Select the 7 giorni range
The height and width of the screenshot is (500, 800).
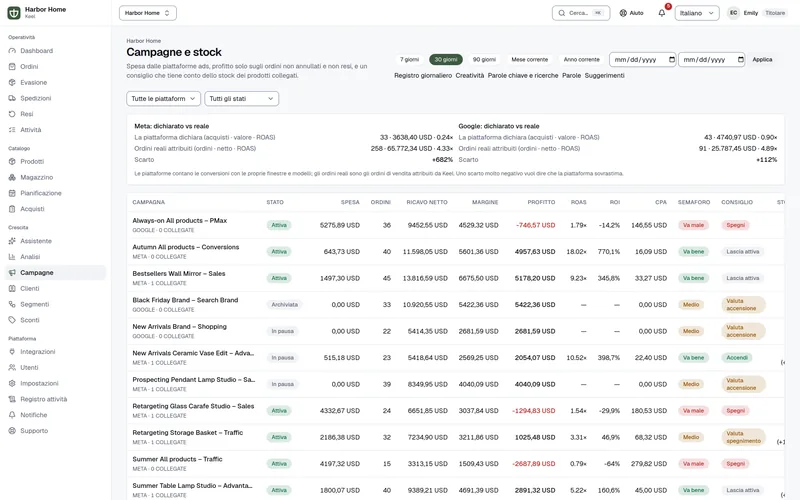[409, 60]
